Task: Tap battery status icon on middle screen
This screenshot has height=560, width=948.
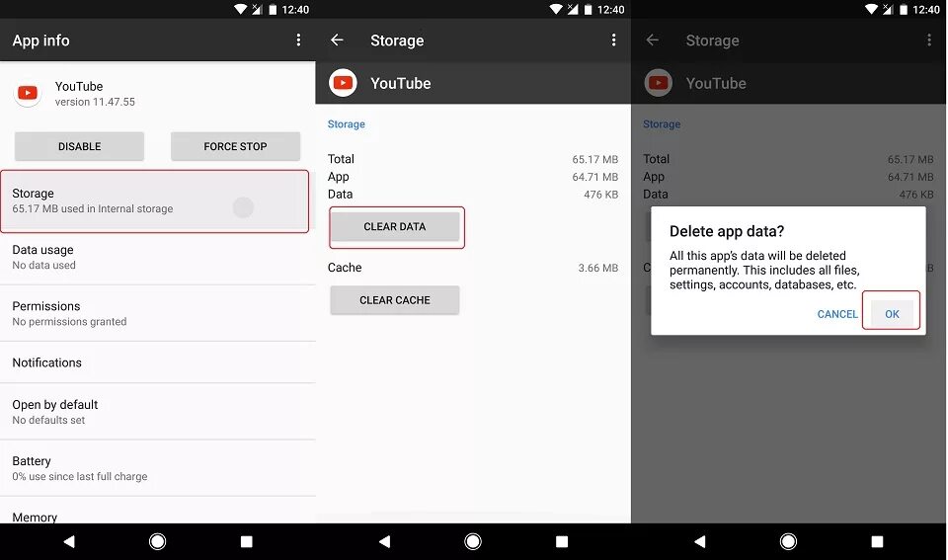Action: [x=589, y=9]
